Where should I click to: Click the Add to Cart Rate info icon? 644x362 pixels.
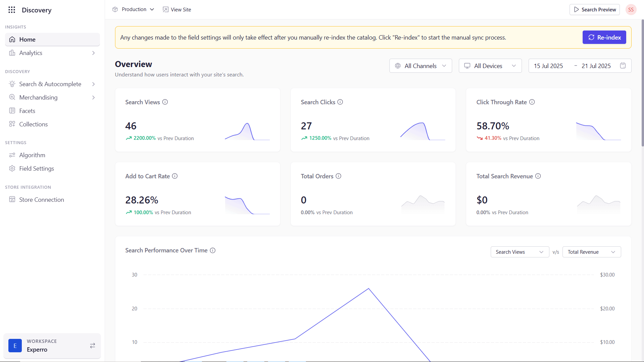pos(175,176)
